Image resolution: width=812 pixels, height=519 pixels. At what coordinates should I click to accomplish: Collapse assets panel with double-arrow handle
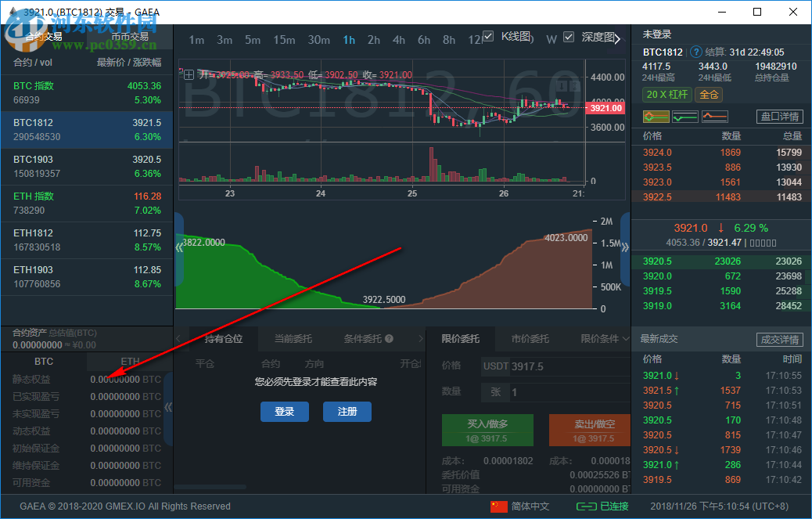coord(167,407)
